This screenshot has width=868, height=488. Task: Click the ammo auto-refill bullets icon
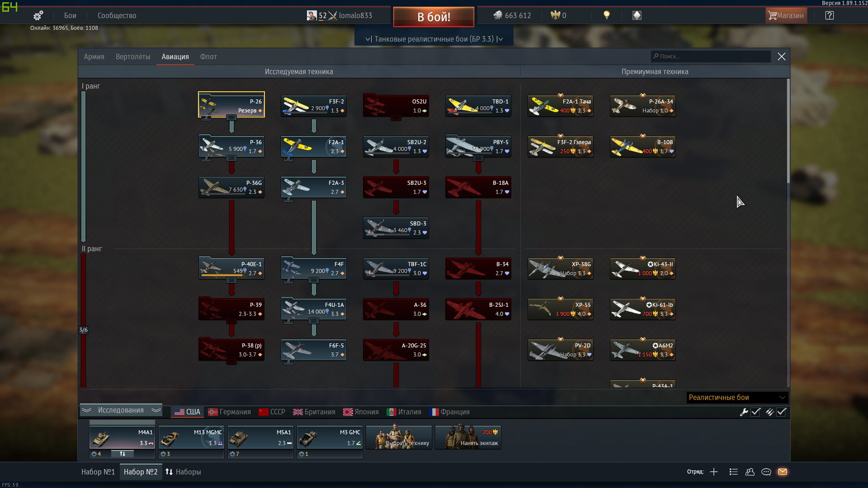(x=769, y=412)
